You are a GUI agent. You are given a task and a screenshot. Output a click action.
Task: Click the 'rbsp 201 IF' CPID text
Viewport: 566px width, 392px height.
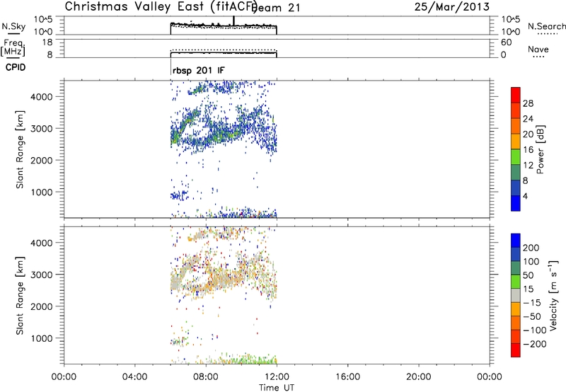pyautogui.click(x=199, y=70)
